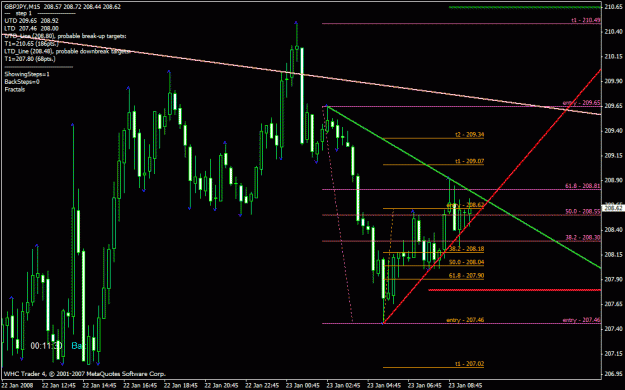Click the 209.15 price axis label
Viewport: 625px width, 390px height.
click(x=614, y=155)
